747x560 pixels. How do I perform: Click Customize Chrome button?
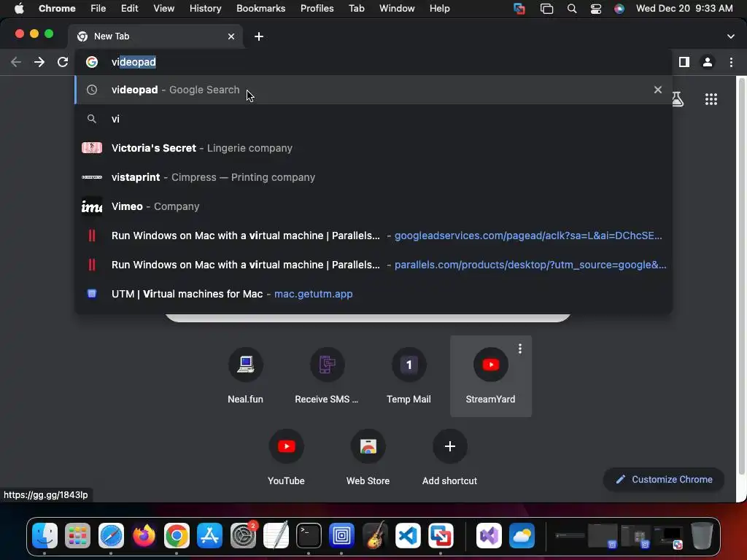pyautogui.click(x=664, y=480)
